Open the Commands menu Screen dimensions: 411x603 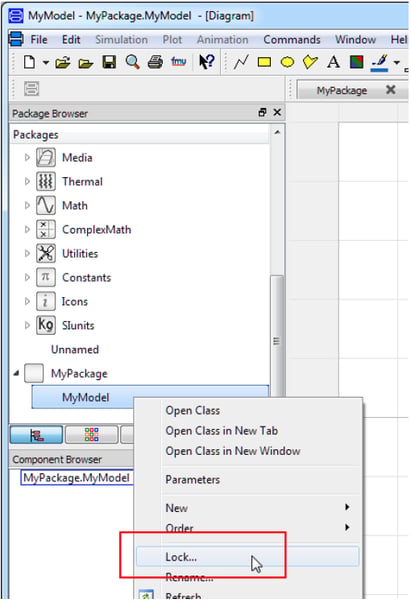pyautogui.click(x=292, y=40)
